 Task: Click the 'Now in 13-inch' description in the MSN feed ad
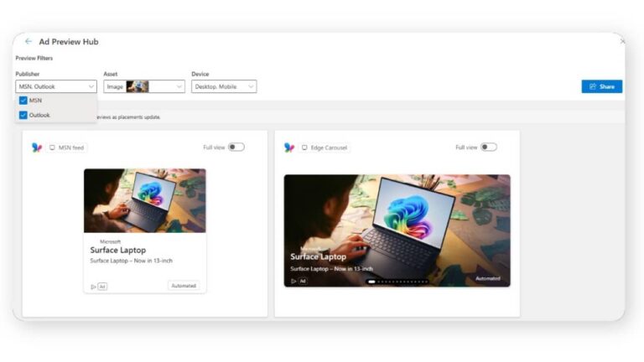tap(132, 261)
